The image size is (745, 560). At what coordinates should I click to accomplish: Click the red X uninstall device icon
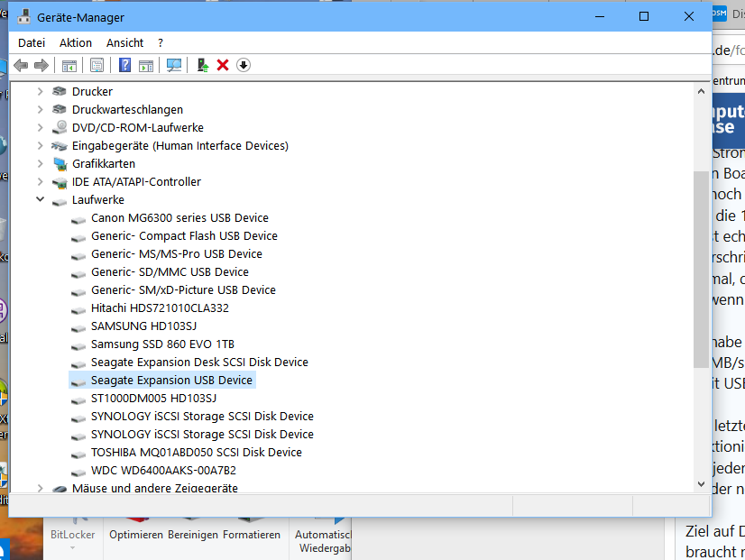pyautogui.click(x=223, y=65)
